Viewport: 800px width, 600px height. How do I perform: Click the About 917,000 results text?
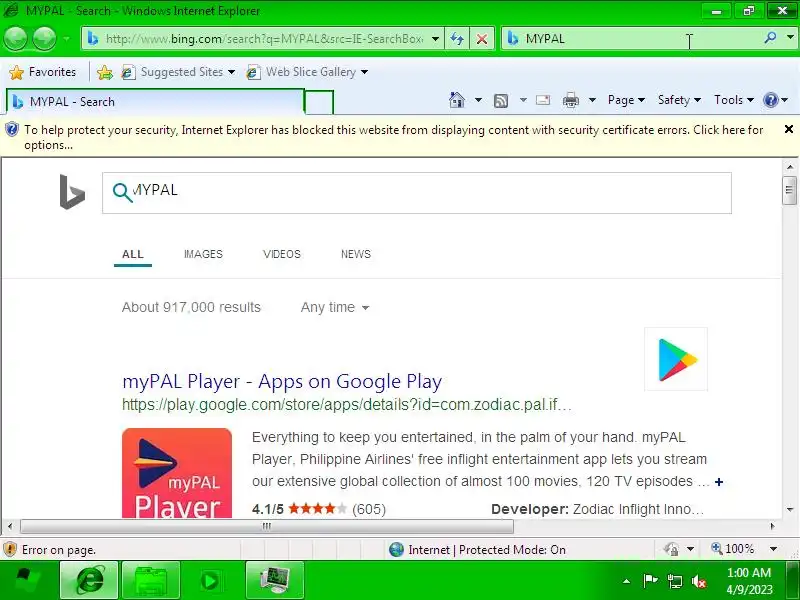coord(191,307)
